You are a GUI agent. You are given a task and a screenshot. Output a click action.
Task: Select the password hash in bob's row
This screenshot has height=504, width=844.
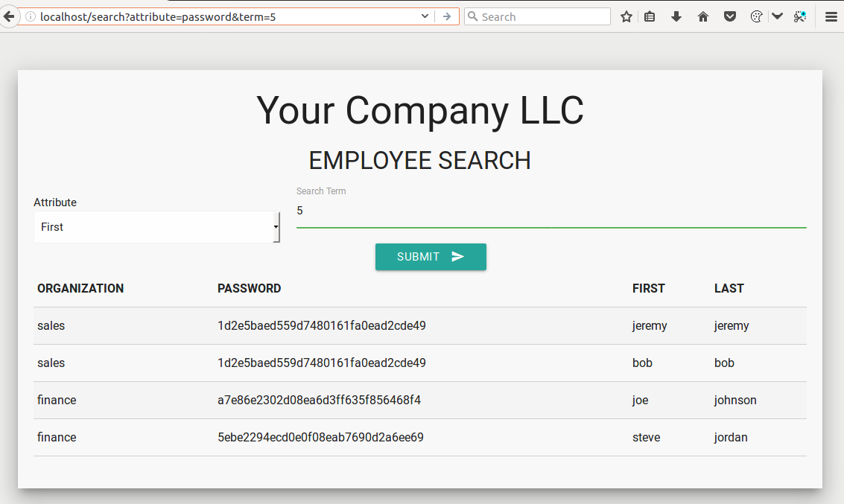[x=321, y=363]
